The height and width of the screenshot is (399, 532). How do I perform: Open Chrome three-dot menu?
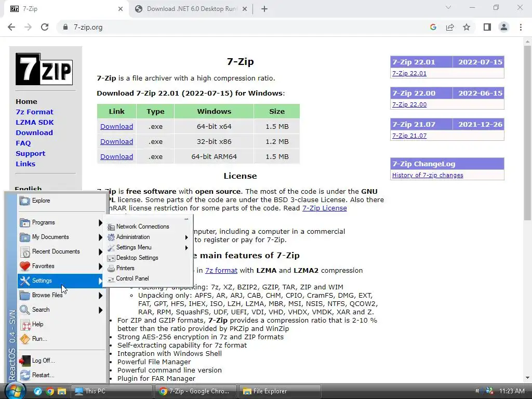tap(521, 27)
